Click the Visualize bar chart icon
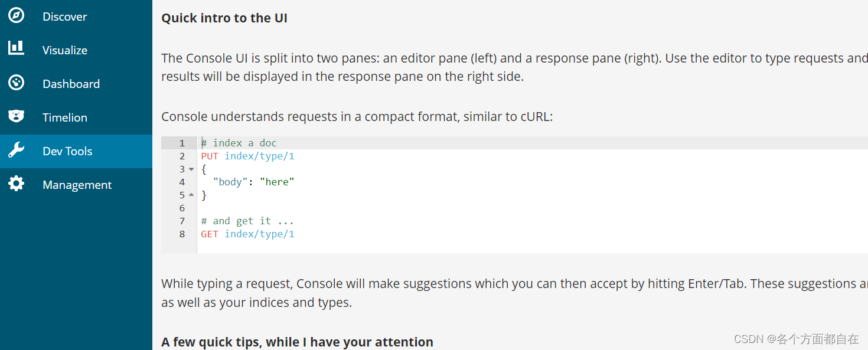This screenshot has height=350, width=868. pos(16,48)
